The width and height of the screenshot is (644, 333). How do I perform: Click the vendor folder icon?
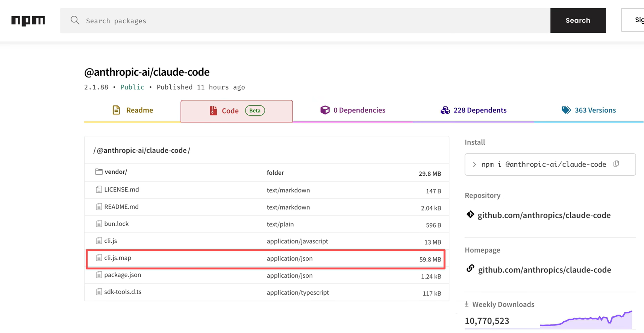pos(99,172)
